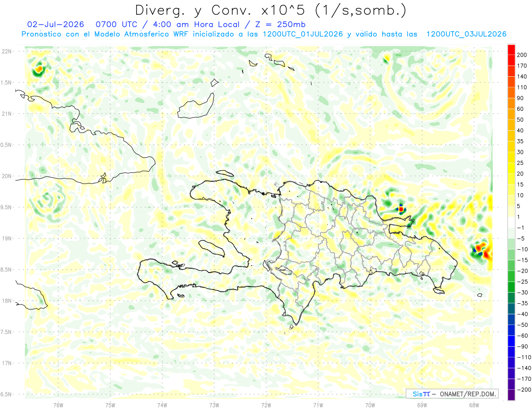Viewport: 532px width, 411px height.
Task: Click the valid-until time '1200UTC_03JUL2026'
Action: 466,34
